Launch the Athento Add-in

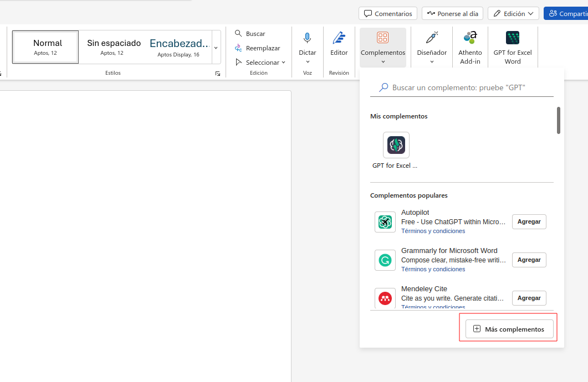coord(470,38)
